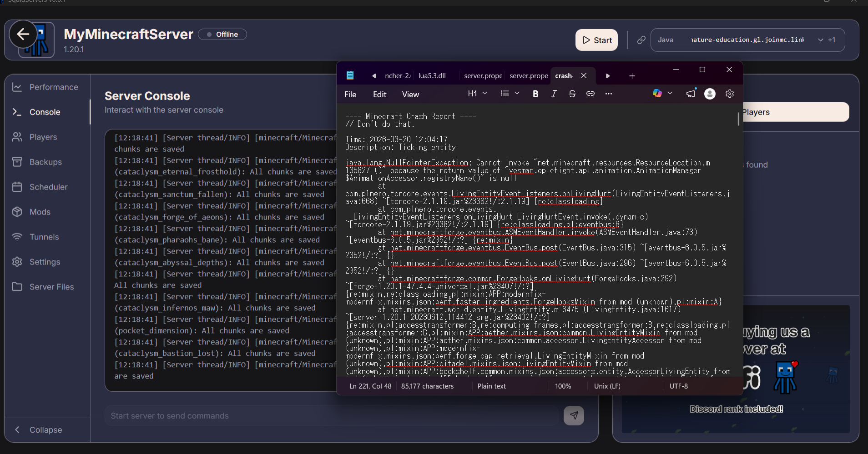The width and height of the screenshot is (868, 454).
Task: Click the Notepad feedback megaphone icon
Action: (691, 94)
